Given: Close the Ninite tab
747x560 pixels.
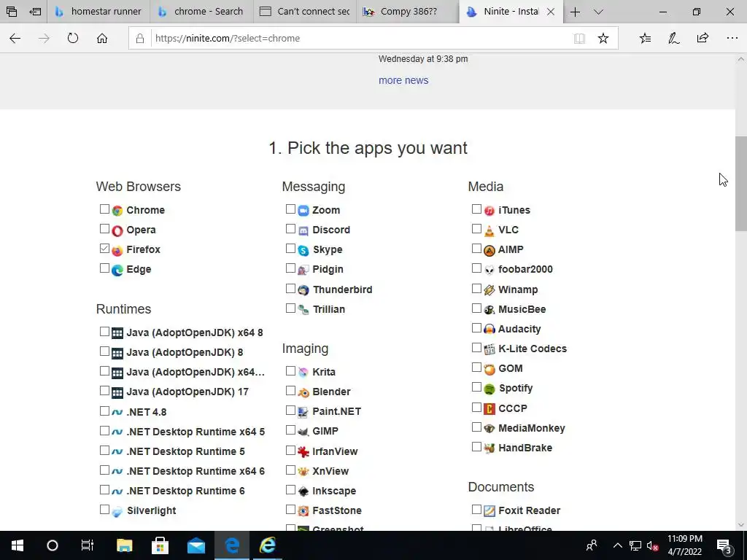Looking at the screenshot, I should [551, 12].
